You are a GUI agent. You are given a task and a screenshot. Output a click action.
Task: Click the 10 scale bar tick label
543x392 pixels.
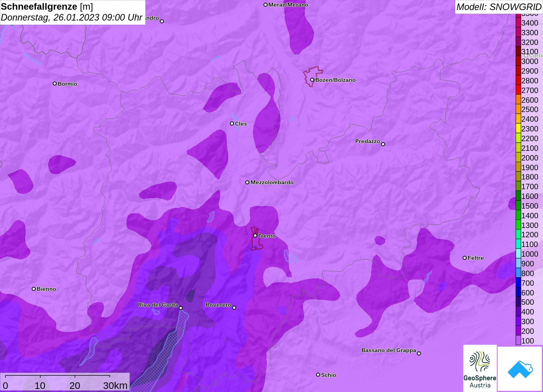pyautogui.click(x=40, y=385)
